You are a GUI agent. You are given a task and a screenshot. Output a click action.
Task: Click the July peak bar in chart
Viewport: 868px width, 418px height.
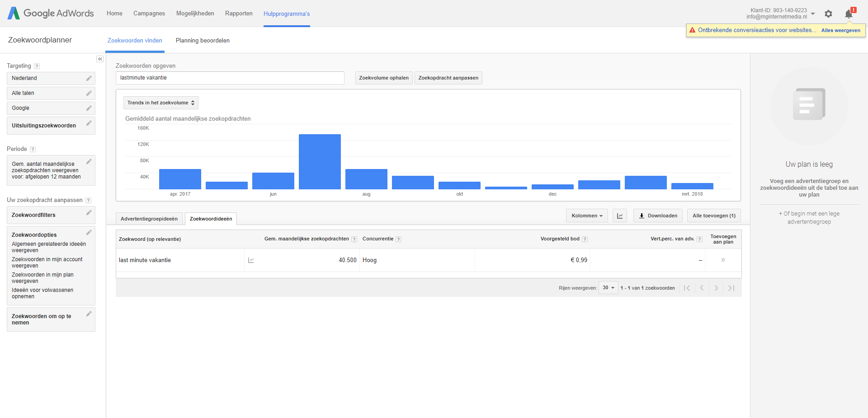point(320,162)
